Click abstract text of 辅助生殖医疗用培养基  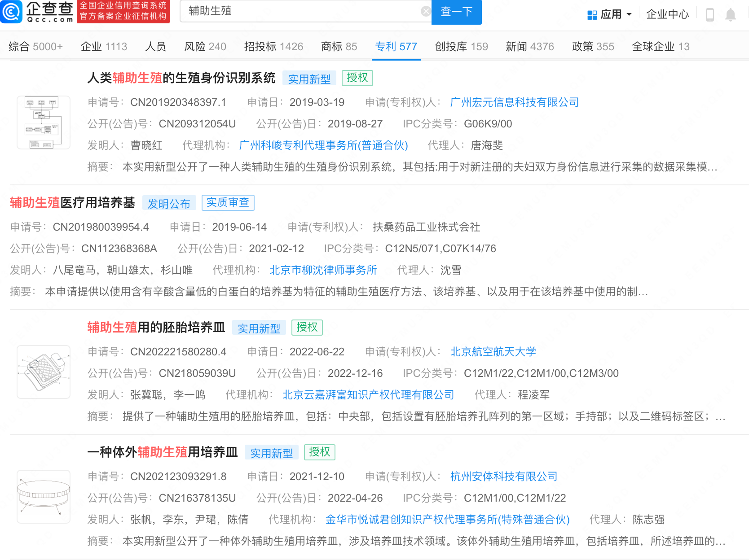pyautogui.click(x=346, y=292)
